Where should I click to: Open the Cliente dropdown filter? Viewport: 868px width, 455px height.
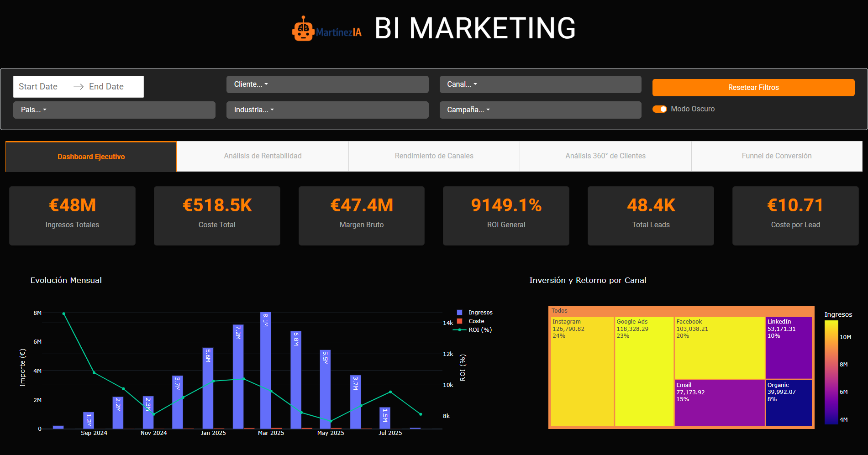[x=327, y=84]
